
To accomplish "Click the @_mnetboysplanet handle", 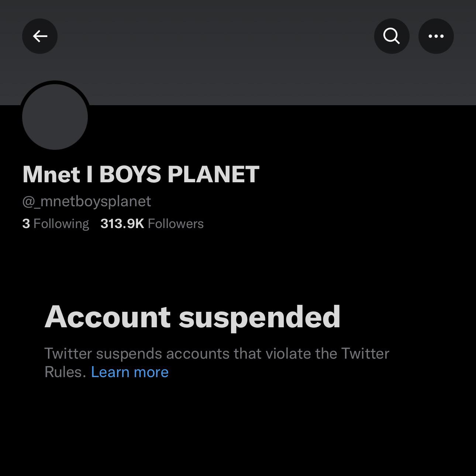I will 87,201.
